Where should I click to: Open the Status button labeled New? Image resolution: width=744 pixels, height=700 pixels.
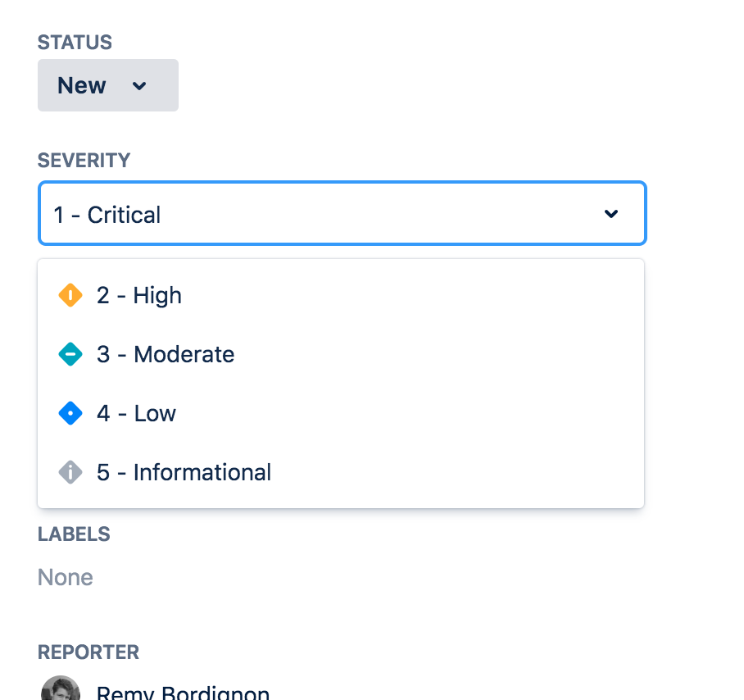click(x=82, y=85)
